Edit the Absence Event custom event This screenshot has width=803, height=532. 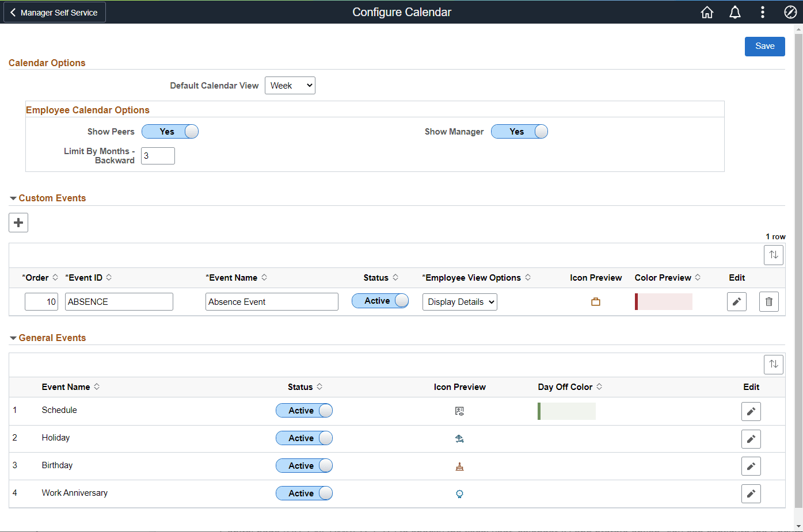click(x=737, y=301)
